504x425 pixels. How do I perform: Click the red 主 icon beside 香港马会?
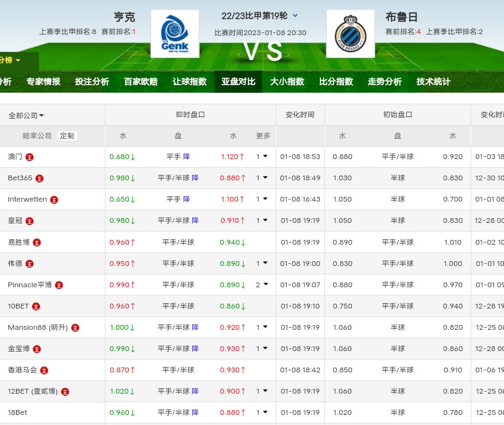[44, 370]
